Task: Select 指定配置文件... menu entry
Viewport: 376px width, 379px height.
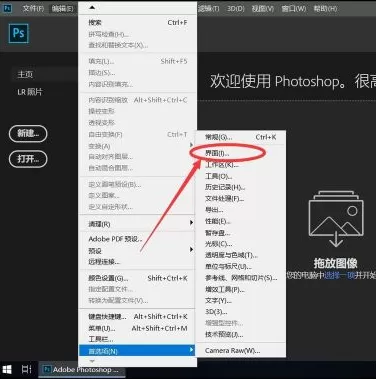Action: tap(137, 289)
